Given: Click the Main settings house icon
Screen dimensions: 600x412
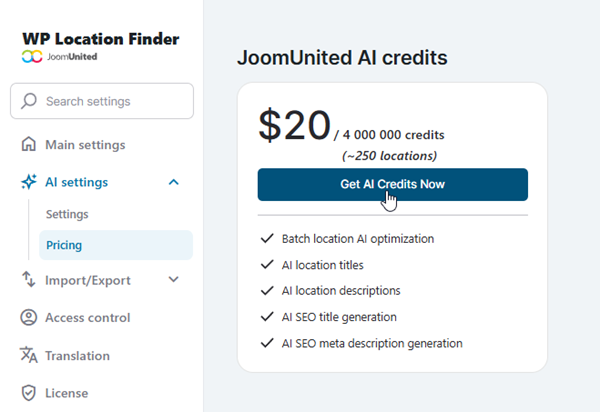Looking at the screenshot, I should (x=29, y=145).
